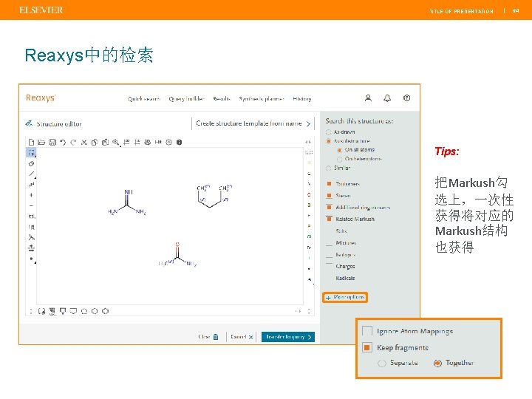Screen dimensions: 532x399
Task: Pick the carbon 'C' atom button
Action: [x=309, y=174]
